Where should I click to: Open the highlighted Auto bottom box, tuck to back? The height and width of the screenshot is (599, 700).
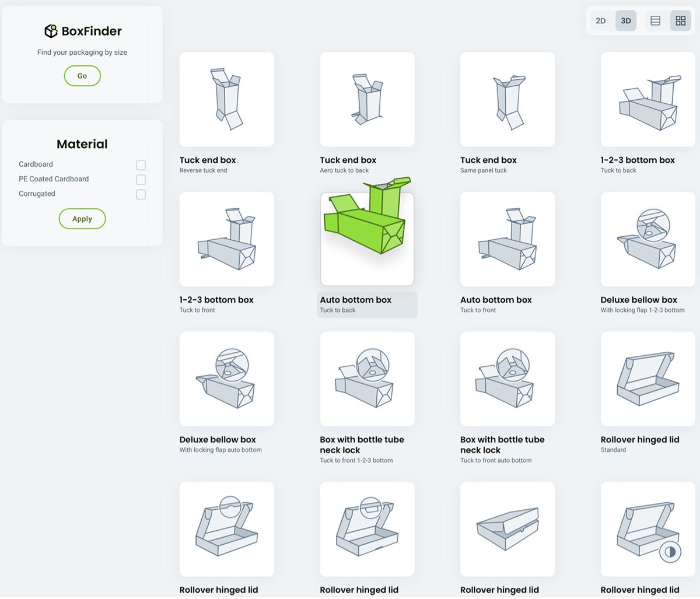367,239
